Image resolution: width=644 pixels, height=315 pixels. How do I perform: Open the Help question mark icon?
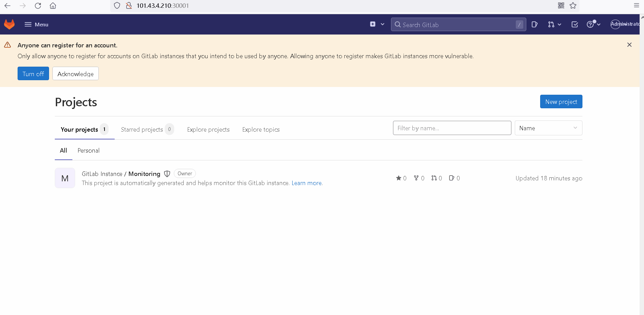[x=590, y=24]
